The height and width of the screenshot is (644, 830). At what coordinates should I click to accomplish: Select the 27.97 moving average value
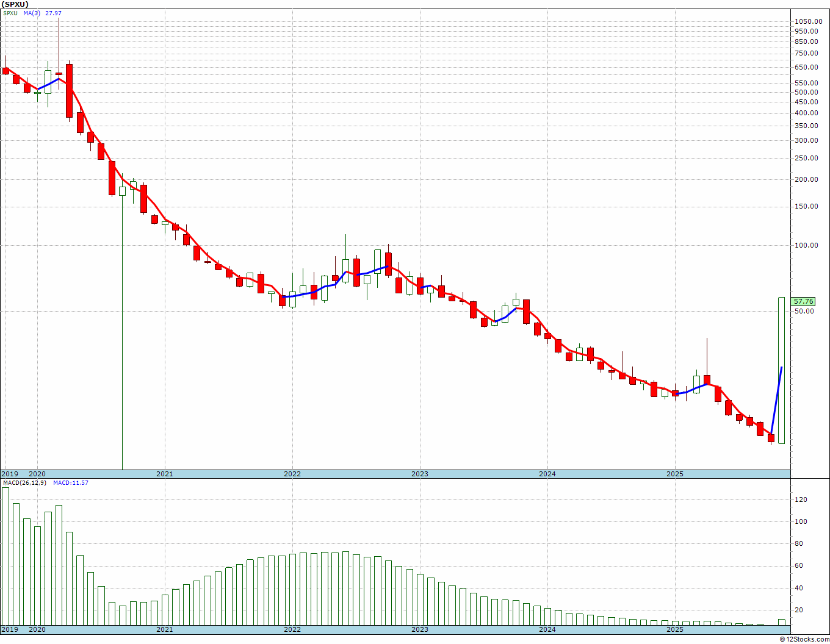(54, 13)
